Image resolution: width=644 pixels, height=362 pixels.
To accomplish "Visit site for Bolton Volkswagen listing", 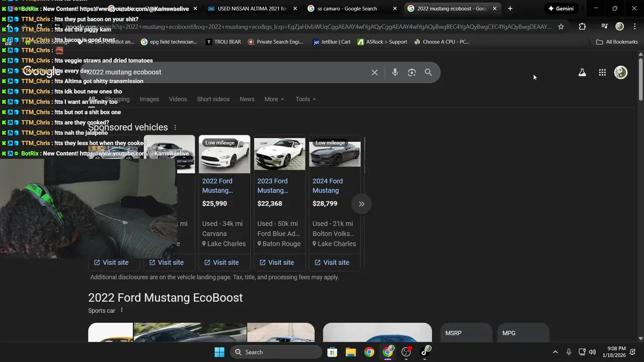I will pos(332,262).
